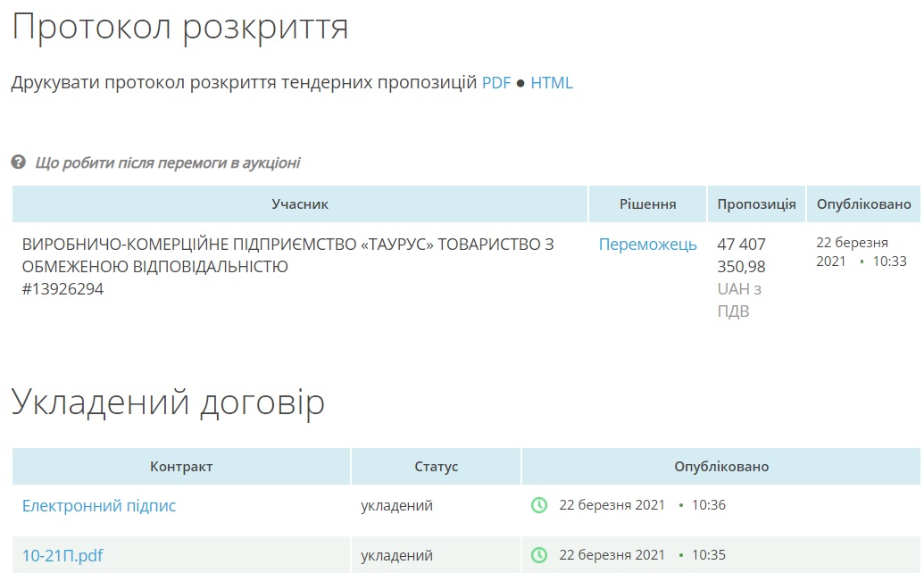Select Опубліковано header in the participant table
The height and width of the screenshot is (573, 924).
click(864, 204)
